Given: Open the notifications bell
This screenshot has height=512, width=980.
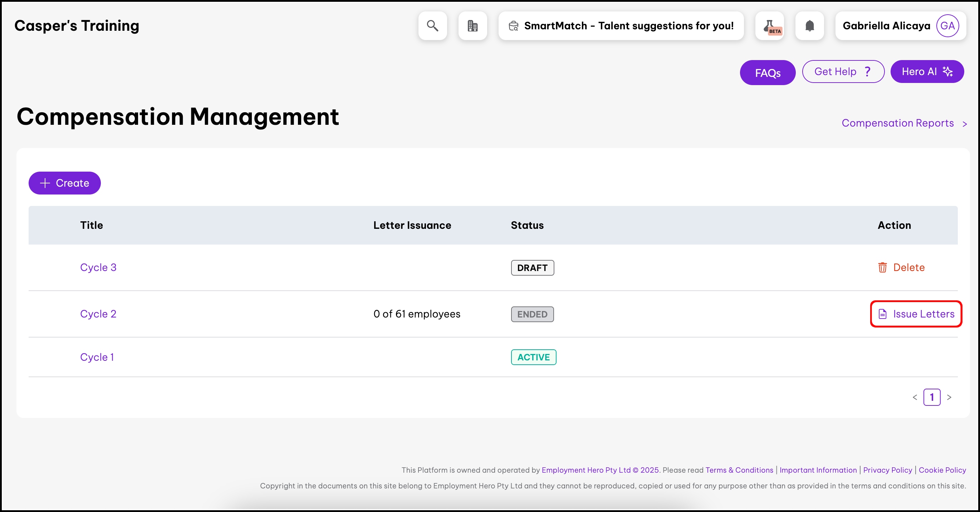Looking at the screenshot, I should coord(809,26).
